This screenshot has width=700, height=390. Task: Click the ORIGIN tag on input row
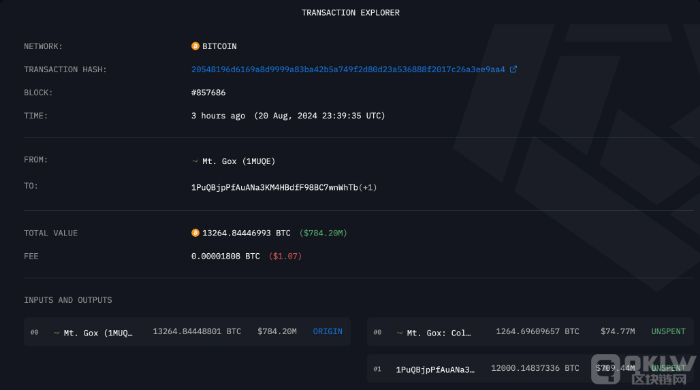[328, 331]
